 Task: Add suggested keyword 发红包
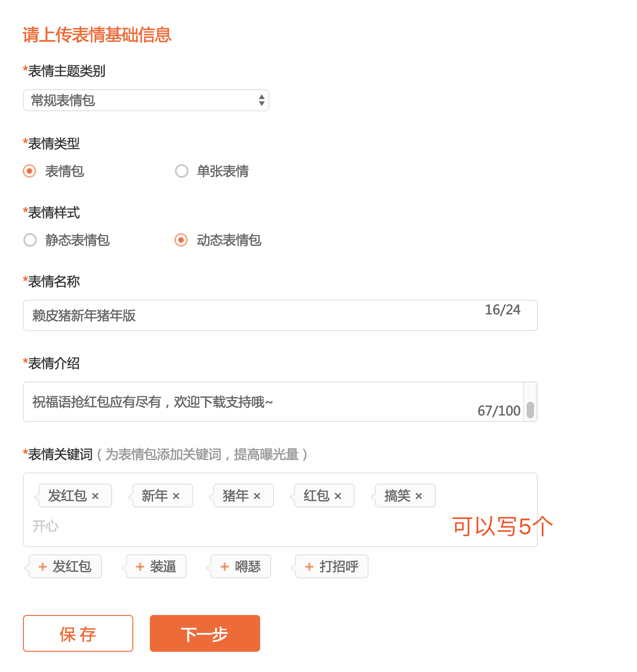[65, 566]
